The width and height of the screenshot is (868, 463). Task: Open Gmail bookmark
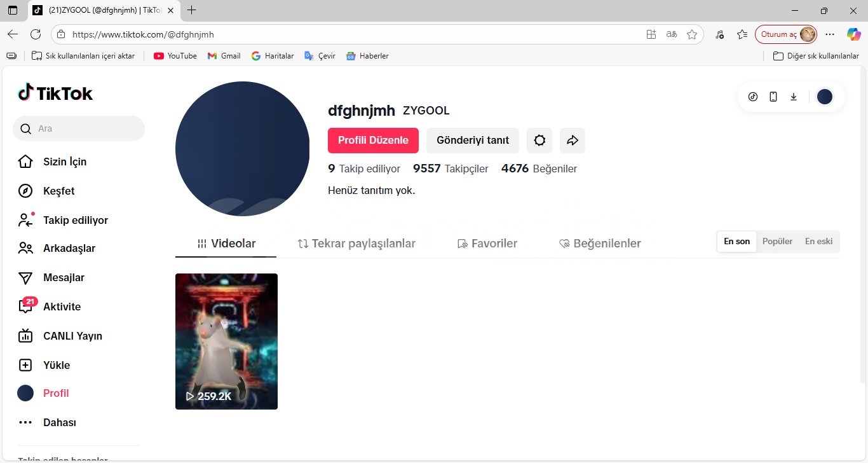[224, 56]
